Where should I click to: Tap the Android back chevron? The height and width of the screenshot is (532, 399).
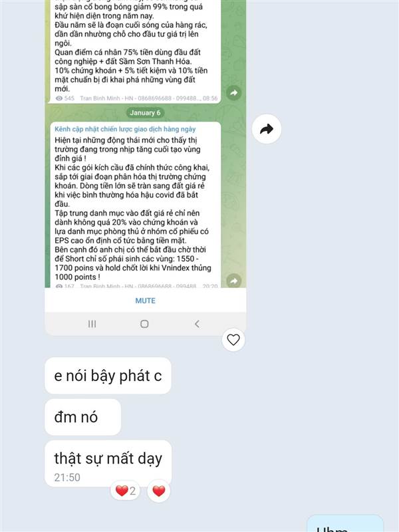(197, 324)
